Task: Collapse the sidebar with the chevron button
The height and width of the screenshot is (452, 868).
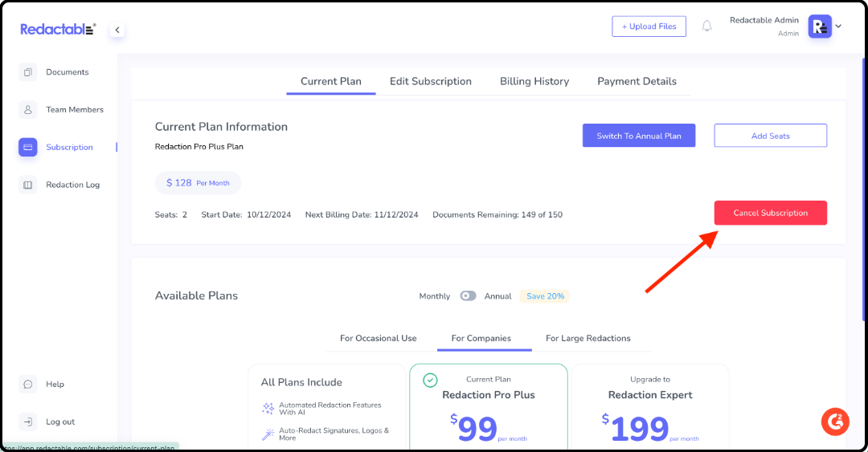Action: coord(117,30)
